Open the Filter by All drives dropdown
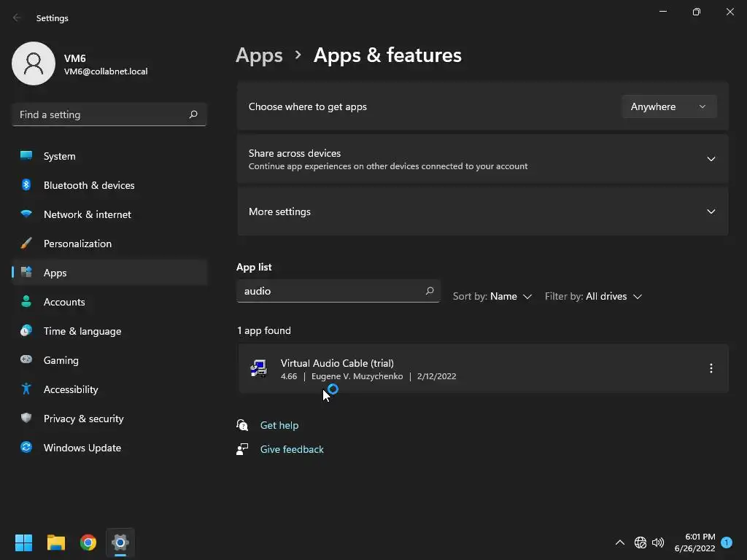 (x=593, y=297)
